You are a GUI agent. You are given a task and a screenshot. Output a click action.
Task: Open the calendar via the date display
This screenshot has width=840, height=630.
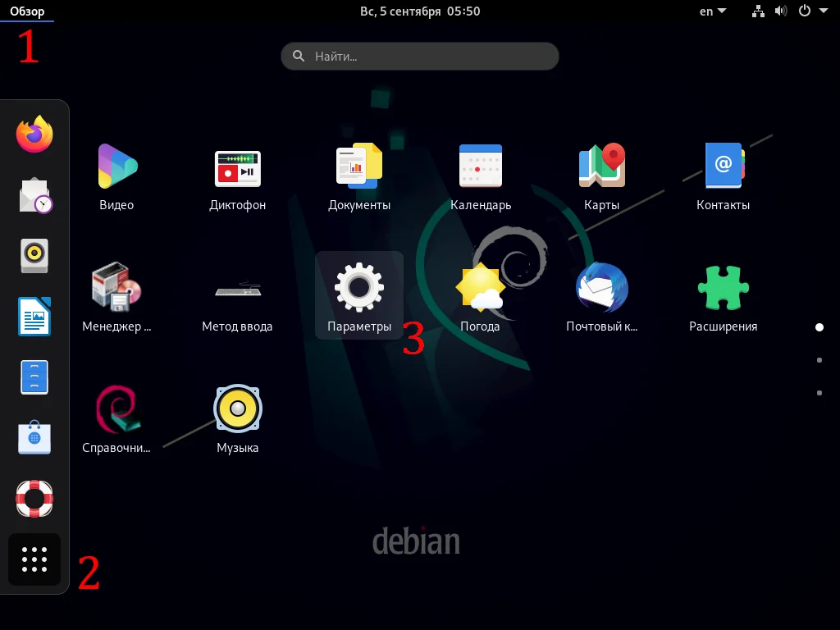coord(420,11)
